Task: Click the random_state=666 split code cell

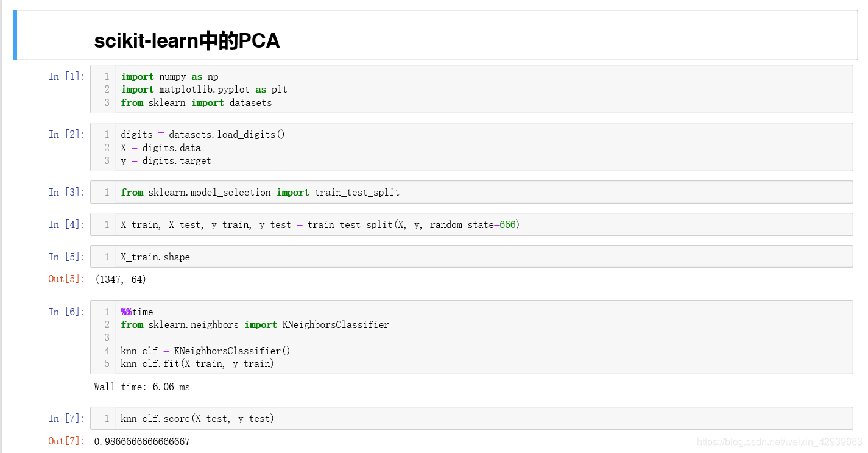Action: (471, 224)
